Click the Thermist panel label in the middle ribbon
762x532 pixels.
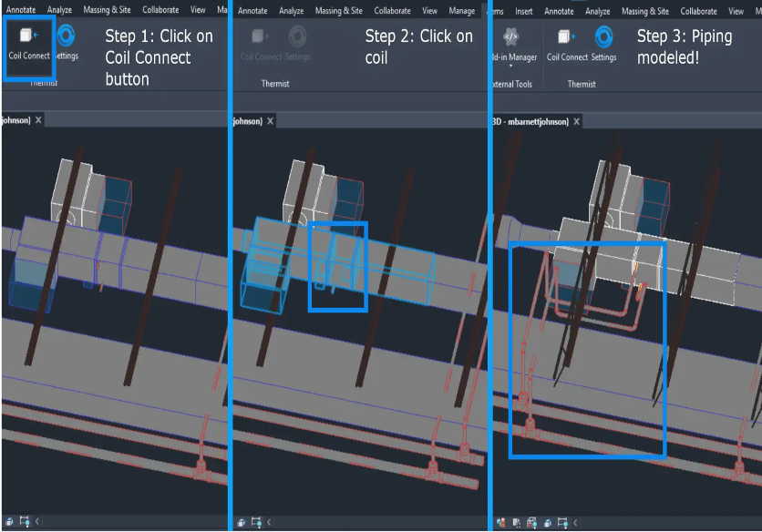click(275, 84)
